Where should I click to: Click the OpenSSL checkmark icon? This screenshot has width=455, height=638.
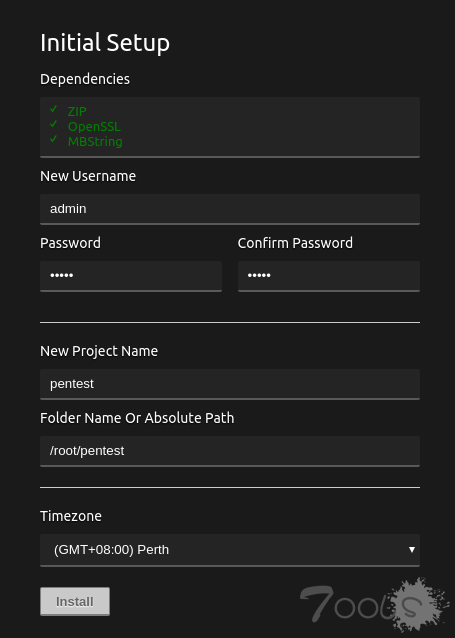coord(53,124)
